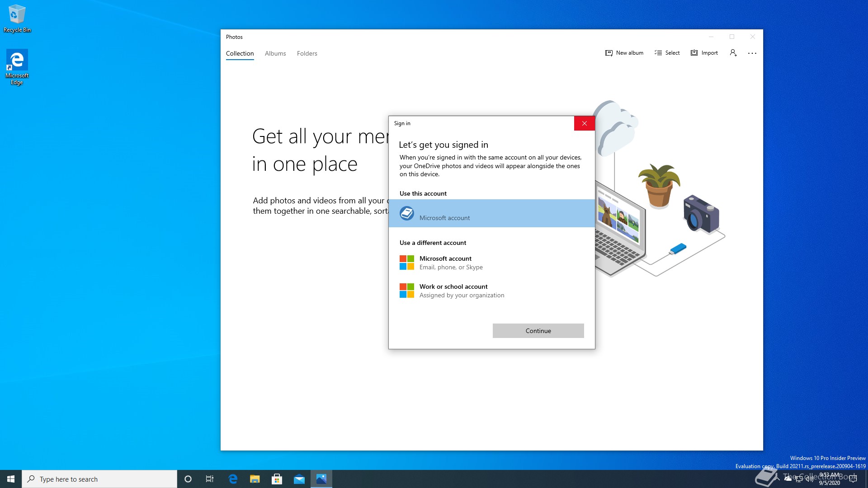
Task: Open the Action Center notifications icon
Action: 853,479
